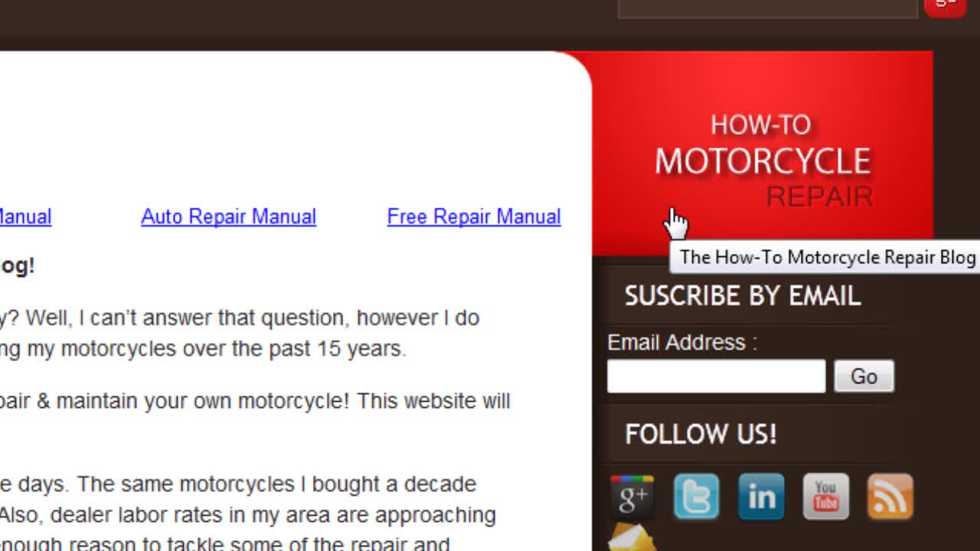Open the Auto Repair Manual link
The image size is (980, 551).
pos(228,217)
